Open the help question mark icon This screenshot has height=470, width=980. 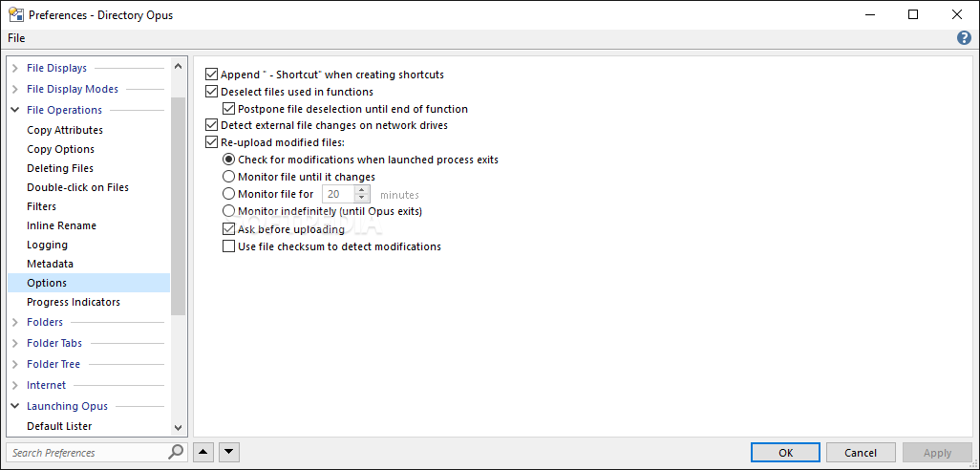pos(964,38)
